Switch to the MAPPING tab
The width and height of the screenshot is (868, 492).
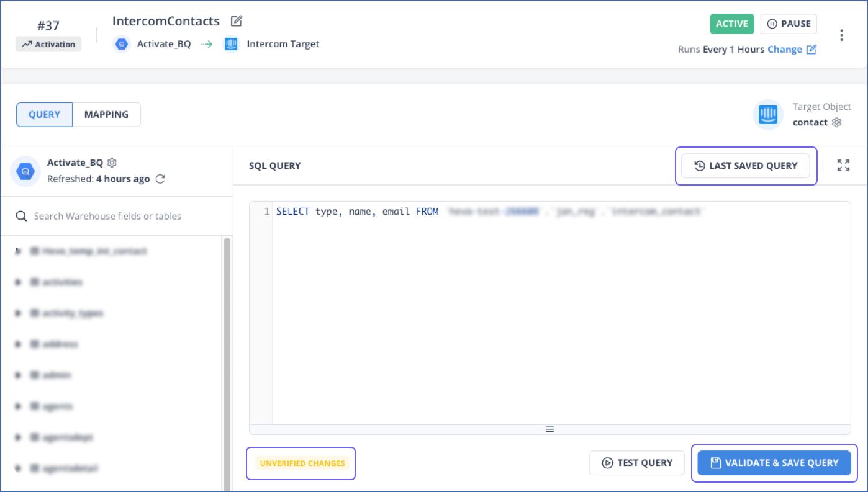point(106,114)
